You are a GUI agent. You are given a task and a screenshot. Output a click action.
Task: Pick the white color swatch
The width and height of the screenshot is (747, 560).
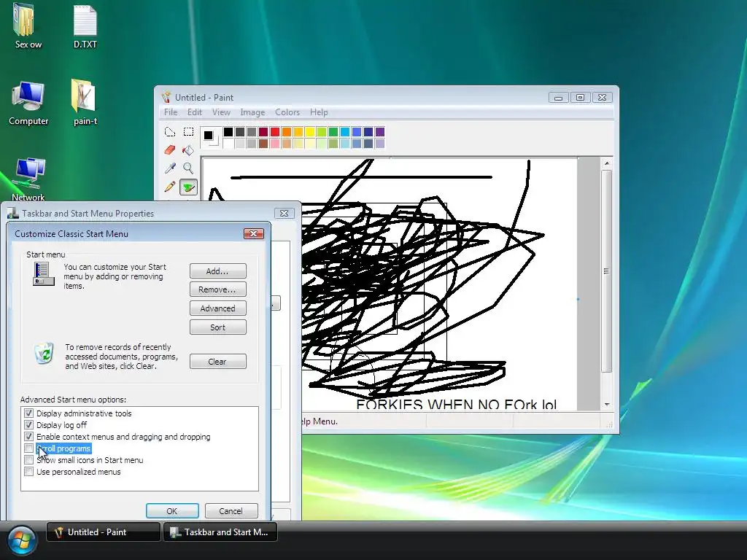point(228,143)
